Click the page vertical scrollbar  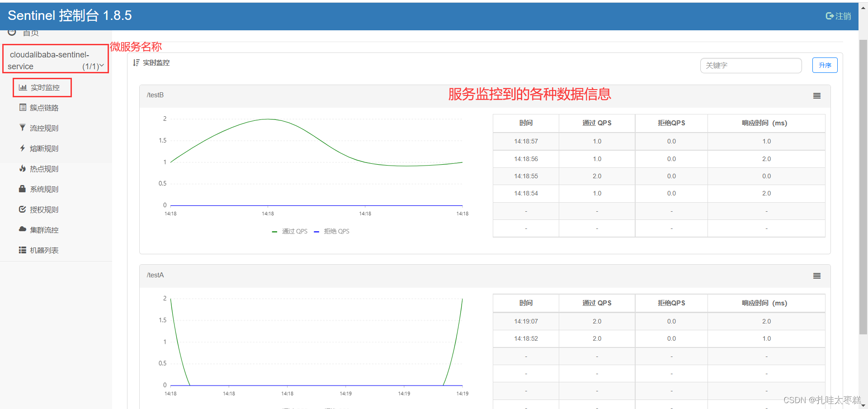click(x=863, y=187)
